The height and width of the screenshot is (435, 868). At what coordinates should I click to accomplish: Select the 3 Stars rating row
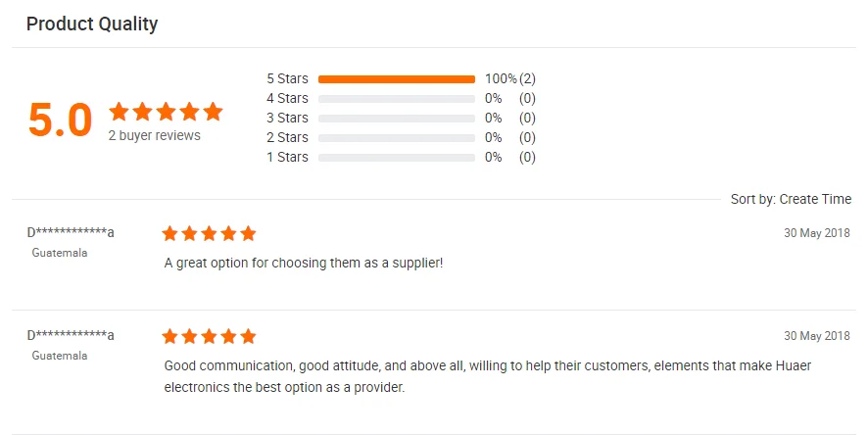tap(287, 118)
